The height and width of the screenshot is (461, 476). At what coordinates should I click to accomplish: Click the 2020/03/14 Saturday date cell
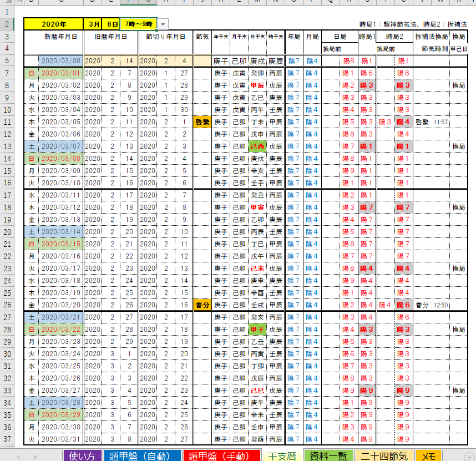[x=60, y=232]
